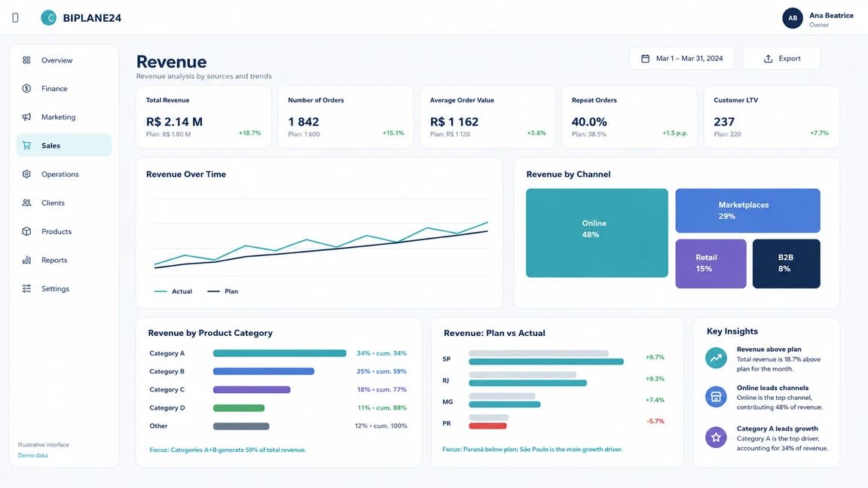The width and height of the screenshot is (868, 488).
Task: Select the Repeat Orders card
Action: (629, 117)
